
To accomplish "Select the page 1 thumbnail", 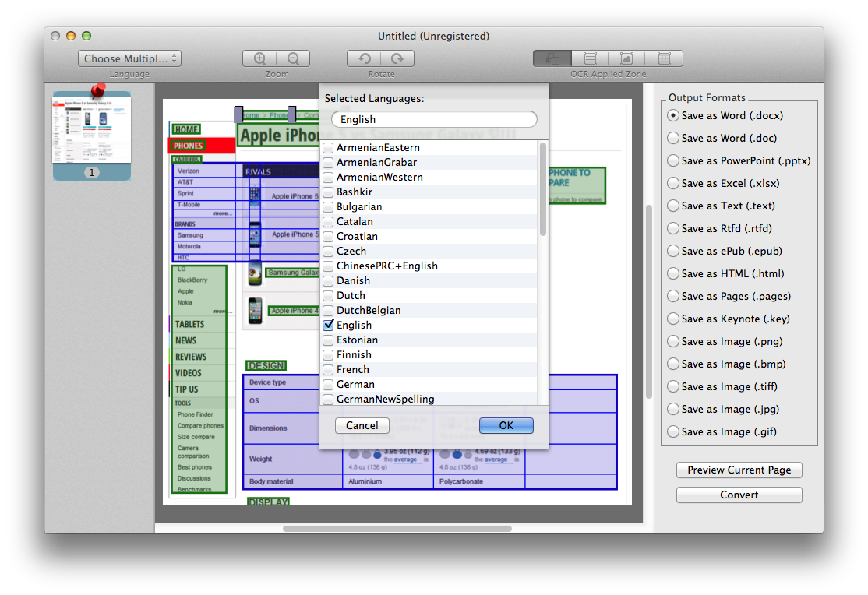I will 92,129.
